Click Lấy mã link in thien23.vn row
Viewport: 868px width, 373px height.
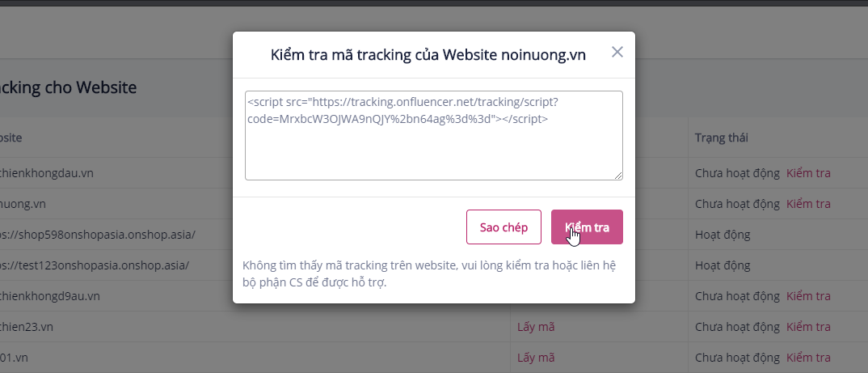[x=536, y=327]
